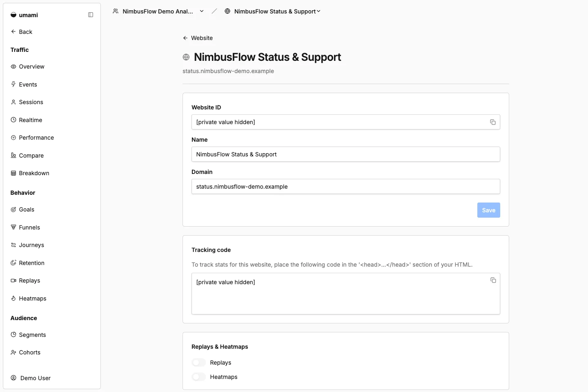This screenshot has width=588, height=392.
Task: Click the Save button
Action: point(488,210)
